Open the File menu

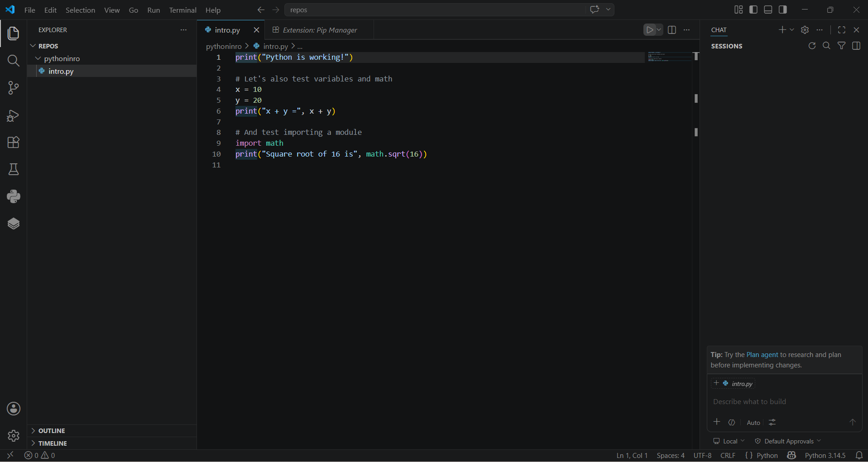[30, 10]
